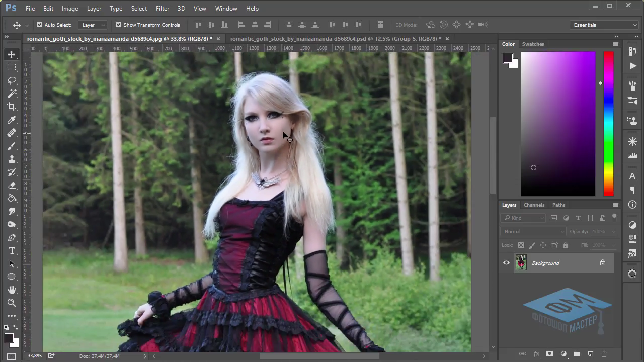
Task: Uncheck Show Transform Controls
Action: tap(119, 25)
